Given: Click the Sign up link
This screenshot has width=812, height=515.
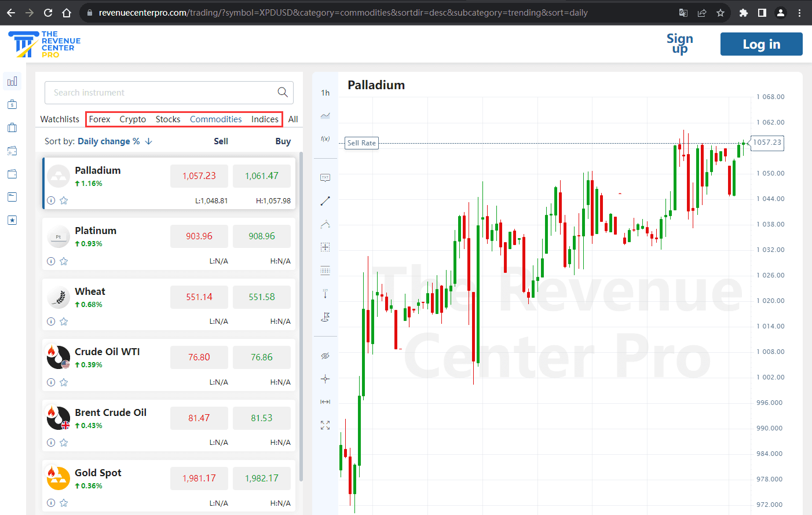Looking at the screenshot, I should 679,43.
